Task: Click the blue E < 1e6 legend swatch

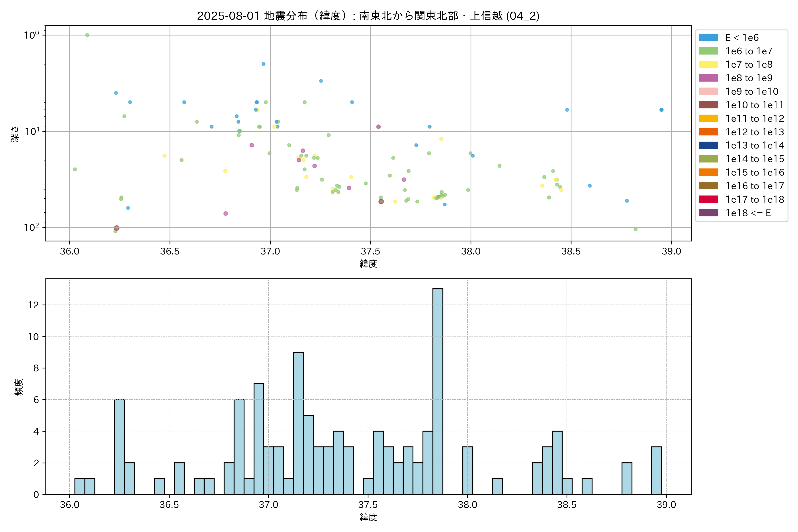Action: tap(708, 38)
